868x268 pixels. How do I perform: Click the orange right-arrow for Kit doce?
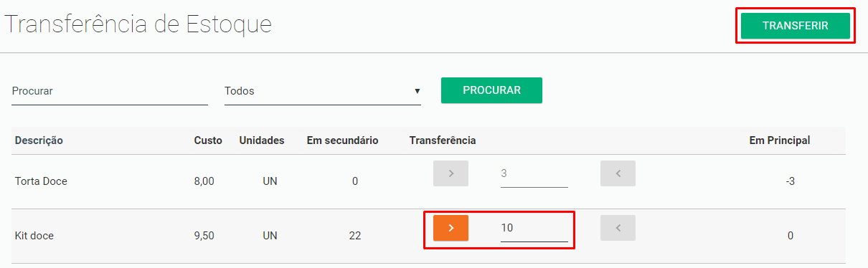pos(450,228)
